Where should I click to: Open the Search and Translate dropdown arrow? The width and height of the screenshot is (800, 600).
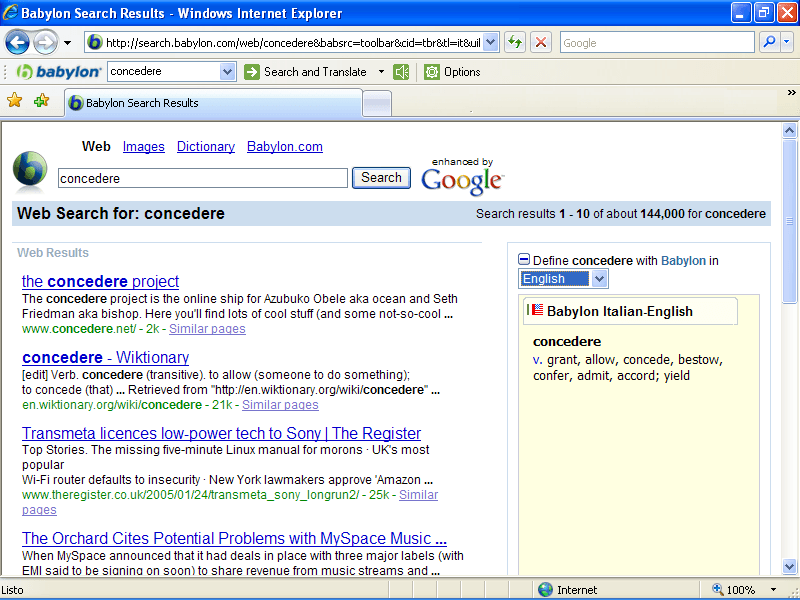381,72
